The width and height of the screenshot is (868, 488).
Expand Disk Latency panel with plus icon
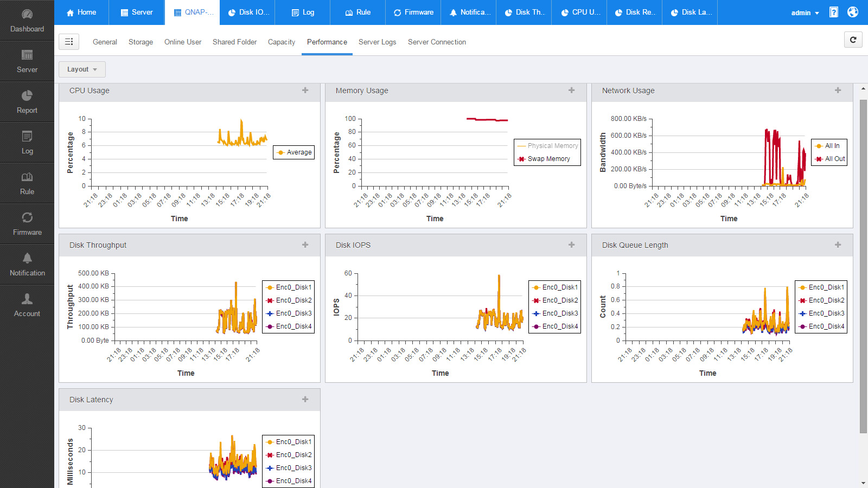305,400
